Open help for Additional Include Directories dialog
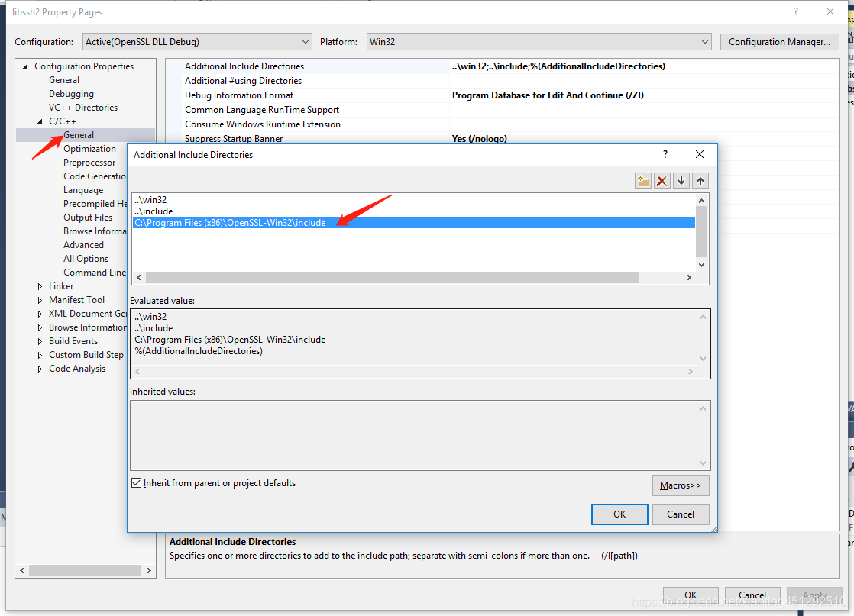Viewport: 854px width, 616px height. tap(665, 153)
